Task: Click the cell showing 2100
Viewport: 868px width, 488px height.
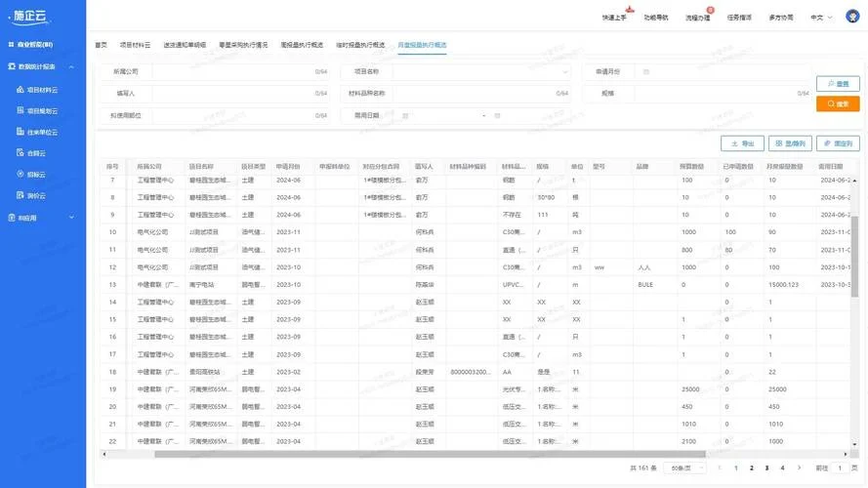Action: 688,441
